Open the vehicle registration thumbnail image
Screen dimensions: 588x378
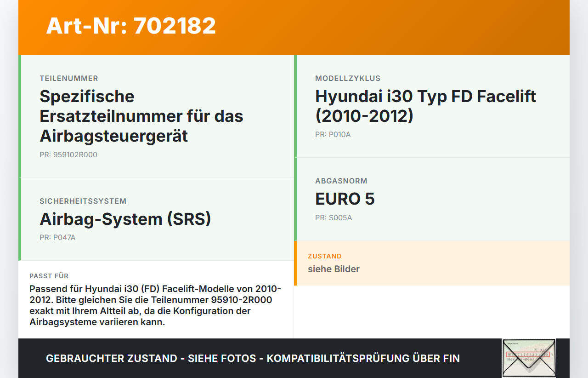click(529, 358)
